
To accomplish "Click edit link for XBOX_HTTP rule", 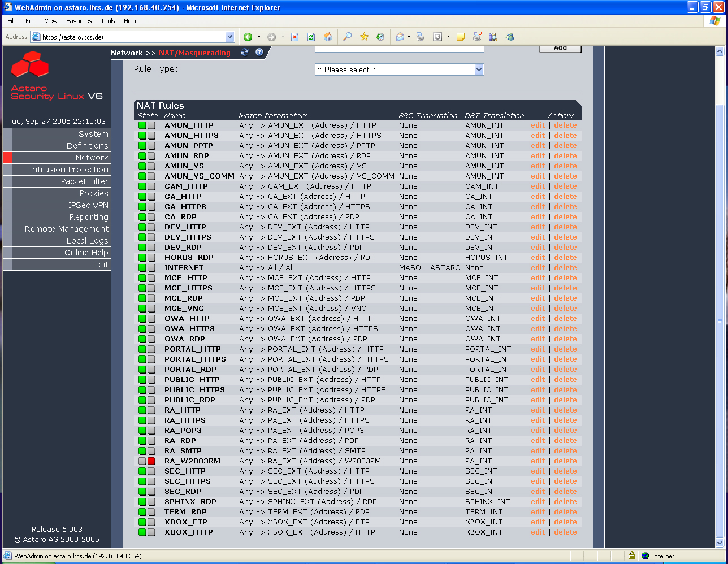I will coord(538,532).
